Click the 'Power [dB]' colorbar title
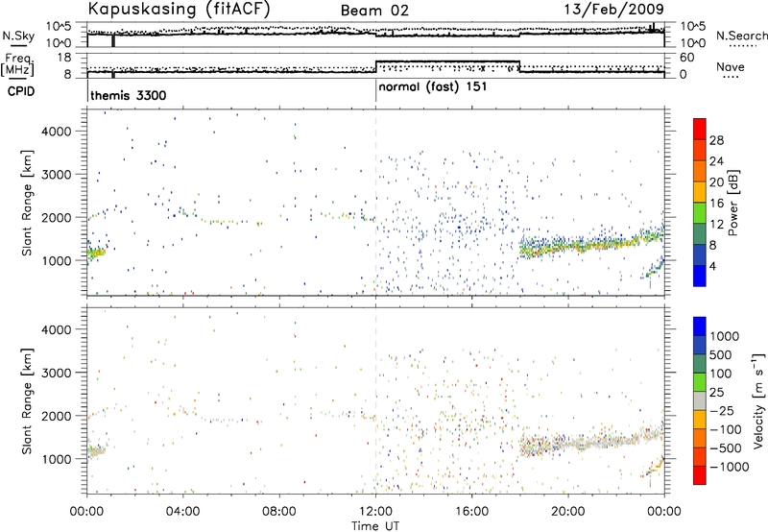 (x=732, y=203)
